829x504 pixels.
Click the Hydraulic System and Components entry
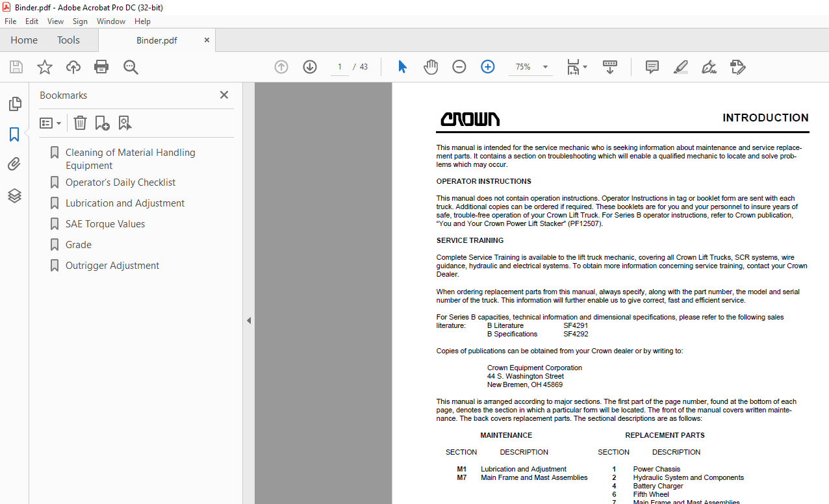tap(689, 477)
